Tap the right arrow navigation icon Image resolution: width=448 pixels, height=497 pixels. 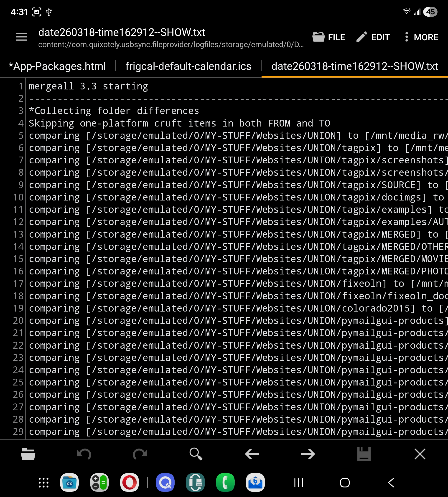[308, 454]
